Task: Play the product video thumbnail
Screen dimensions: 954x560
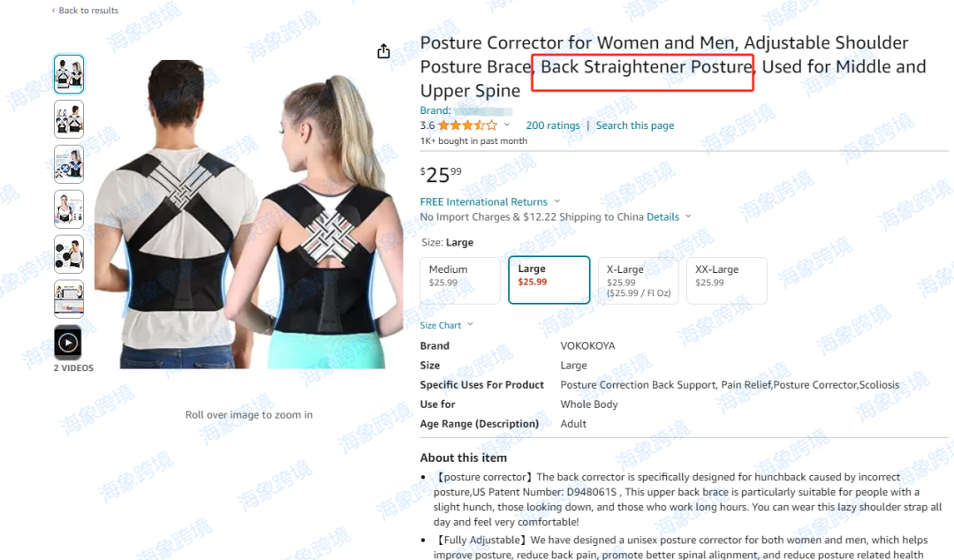Action: click(x=68, y=343)
